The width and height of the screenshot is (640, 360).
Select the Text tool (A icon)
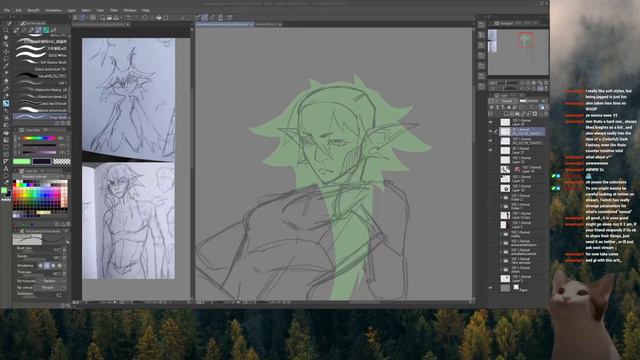[6, 169]
